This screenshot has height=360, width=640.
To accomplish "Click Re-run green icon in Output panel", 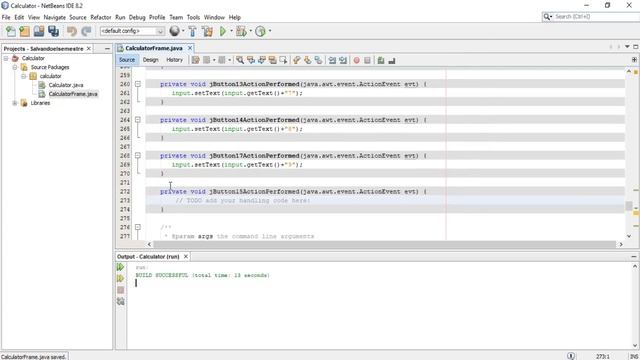I will tap(120, 267).
